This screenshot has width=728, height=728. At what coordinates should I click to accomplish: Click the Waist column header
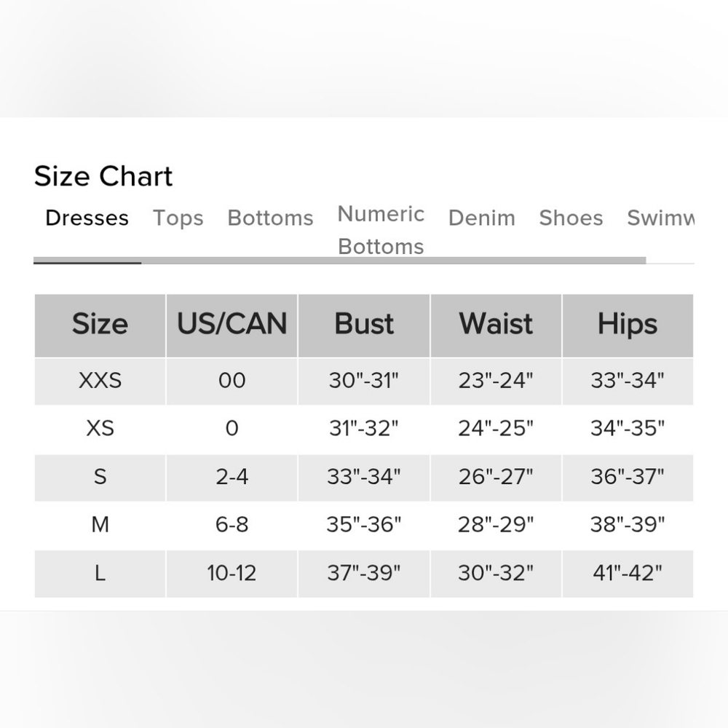(x=496, y=325)
